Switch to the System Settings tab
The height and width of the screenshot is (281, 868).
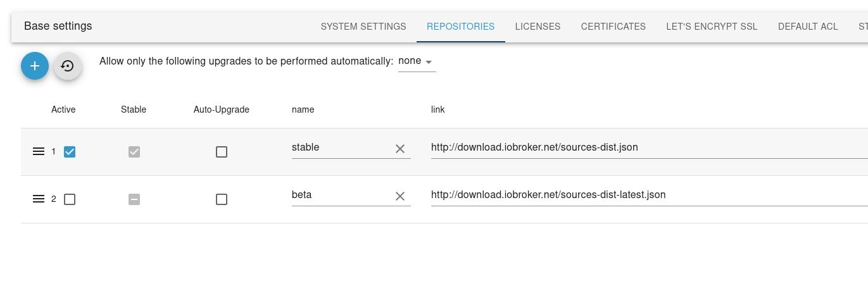(x=363, y=27)
